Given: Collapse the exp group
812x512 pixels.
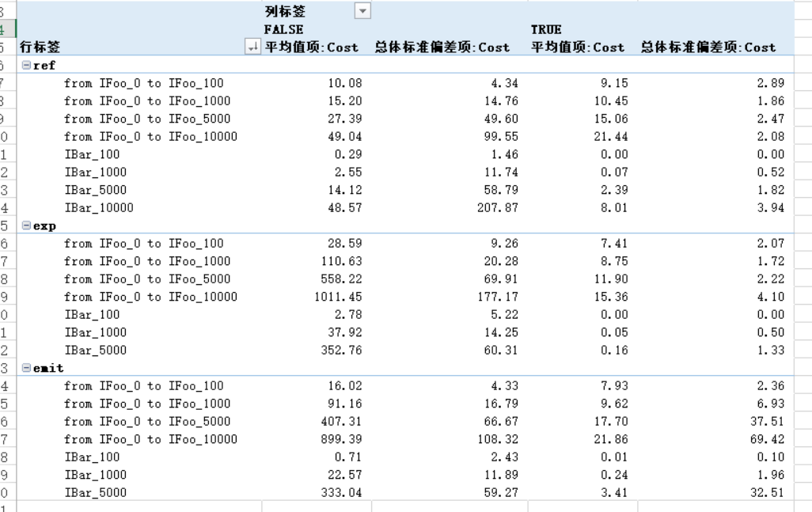Looking at the screenshot, I should click(26, 226).
